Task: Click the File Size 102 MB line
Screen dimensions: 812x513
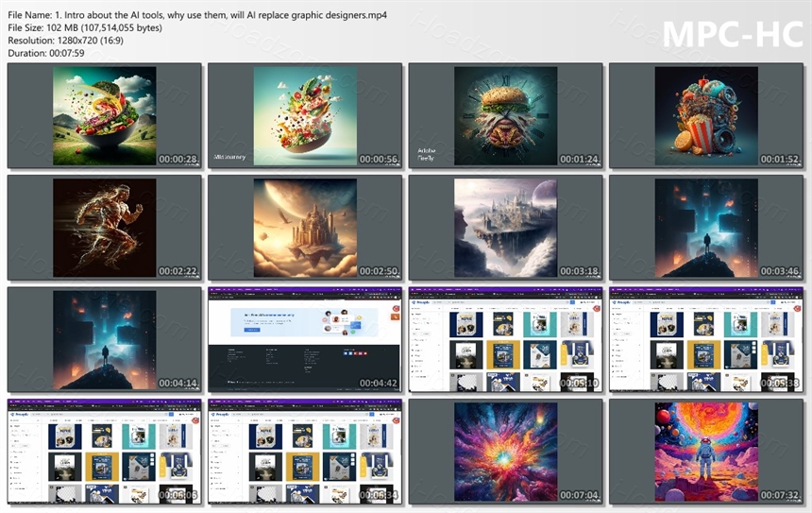Action: pyautogui.click(x=85, y=27)
